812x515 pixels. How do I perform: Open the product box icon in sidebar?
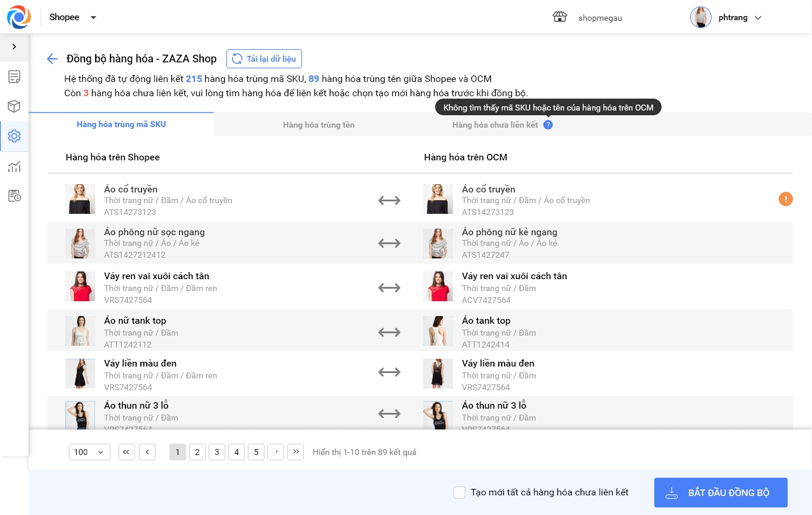coord(14,106)
